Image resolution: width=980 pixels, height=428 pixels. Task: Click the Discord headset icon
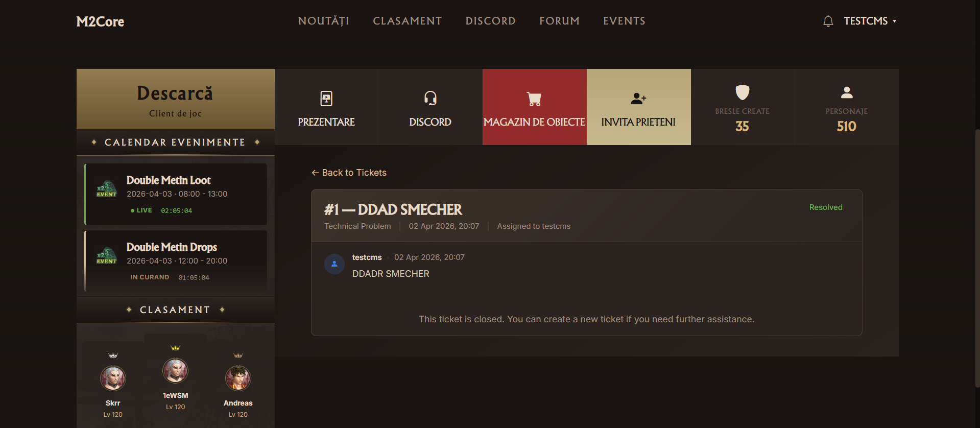(x=431, y=98)
